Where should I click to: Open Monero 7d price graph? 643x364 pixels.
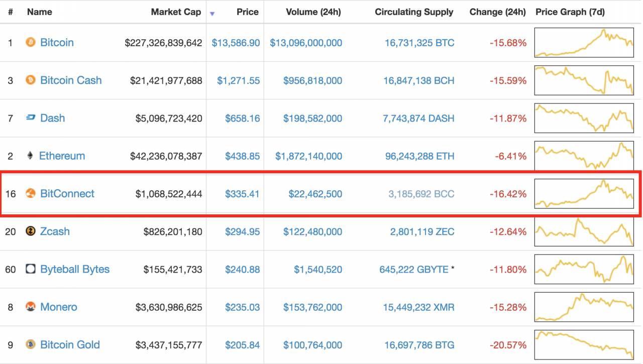pyautogui.click(x=584, y=307)
